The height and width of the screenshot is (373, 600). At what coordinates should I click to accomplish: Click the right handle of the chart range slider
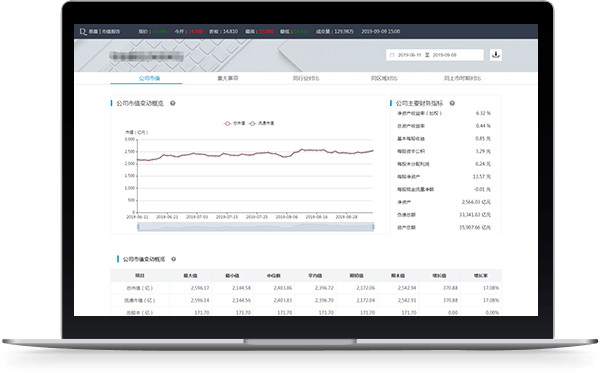pos(373,227)
